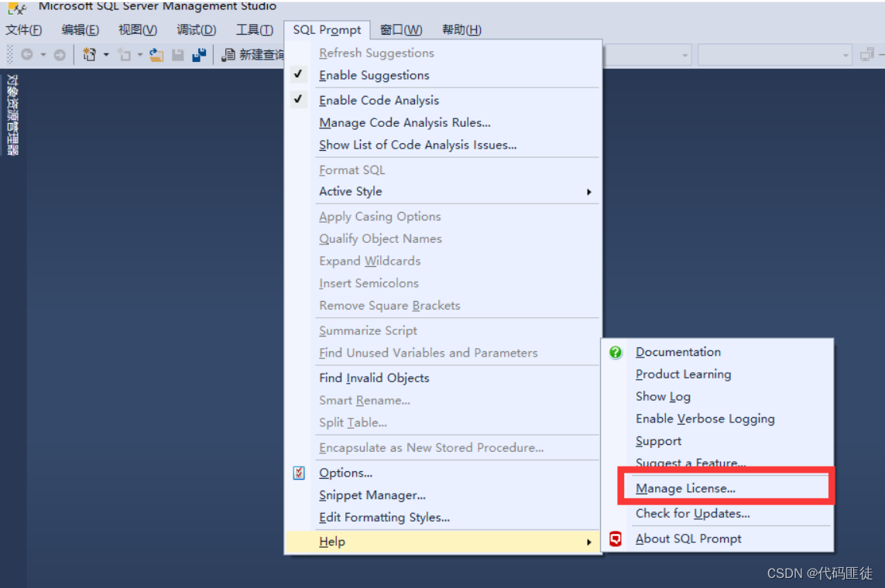
Task: Choose Manage Code Analysis Rules...
Action: pos(405,123)
